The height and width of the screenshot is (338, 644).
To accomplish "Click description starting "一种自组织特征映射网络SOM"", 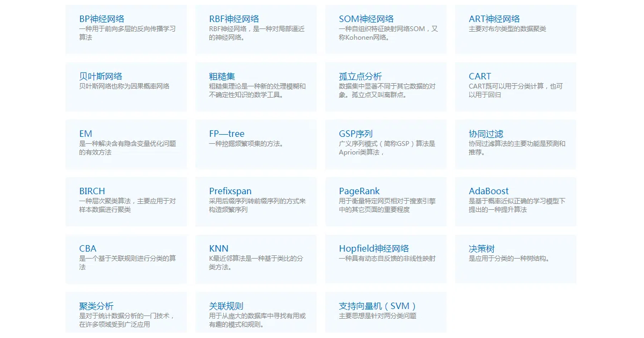I will tap(389, 33).
